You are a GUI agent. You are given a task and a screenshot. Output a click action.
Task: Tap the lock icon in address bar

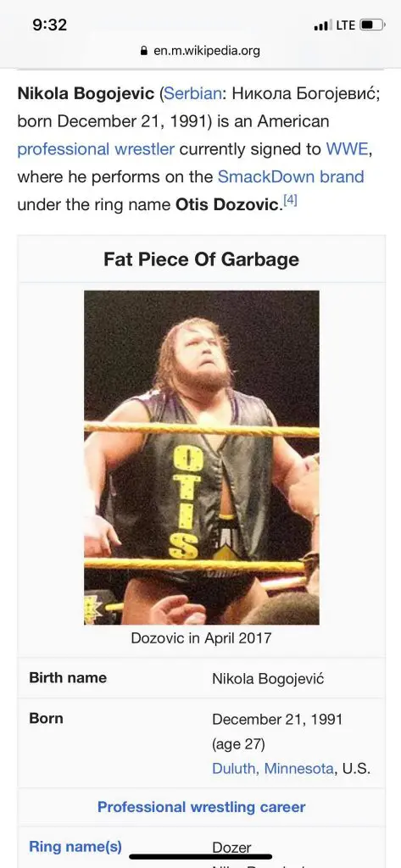click(x=145, y=52)
